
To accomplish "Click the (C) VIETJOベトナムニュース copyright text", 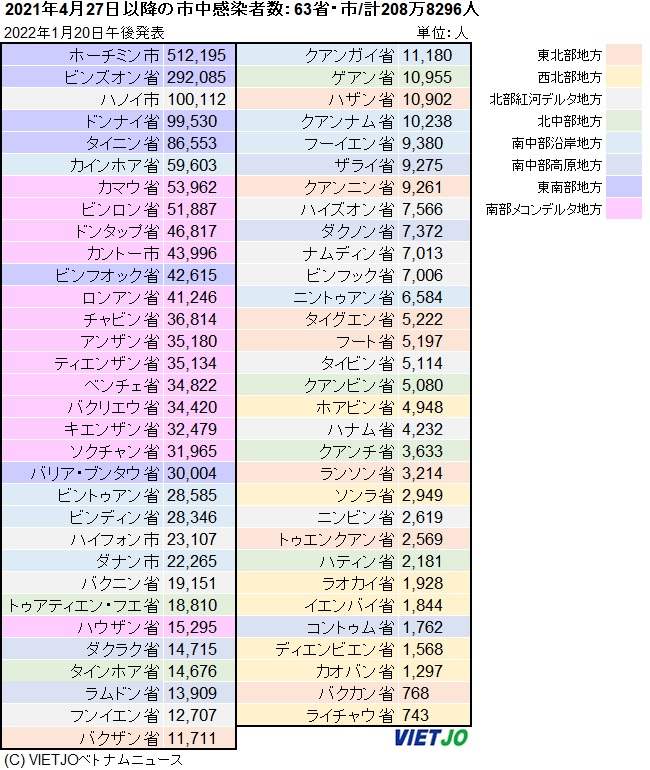I will click(93, 760).
